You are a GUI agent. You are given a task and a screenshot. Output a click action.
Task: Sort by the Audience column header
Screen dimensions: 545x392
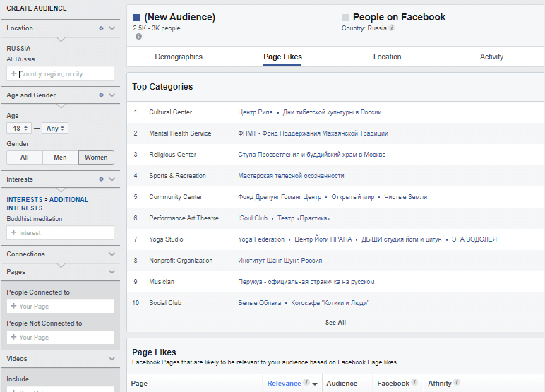click(x=342, y=383)
